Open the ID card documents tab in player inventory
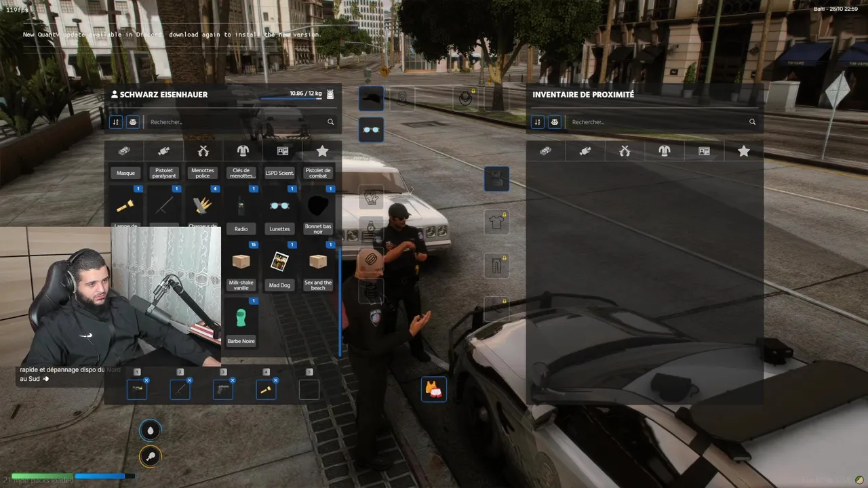868x488 pixels. click(283, 150)
